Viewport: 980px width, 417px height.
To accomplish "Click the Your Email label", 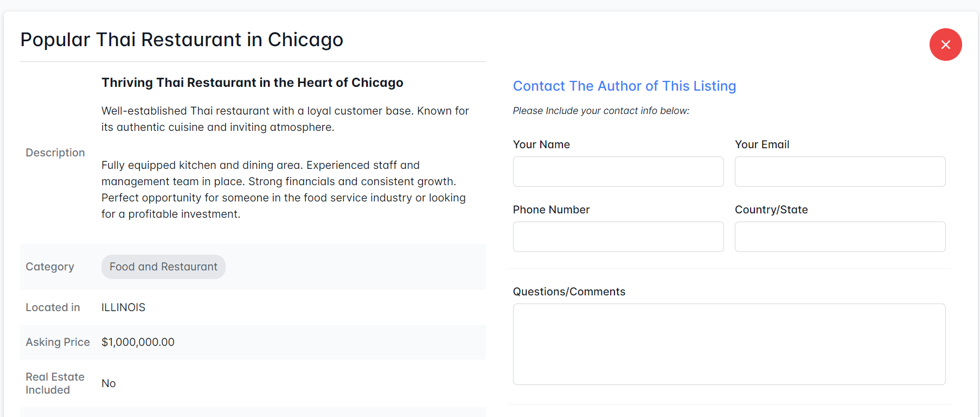I will click(x=761, y=144).
